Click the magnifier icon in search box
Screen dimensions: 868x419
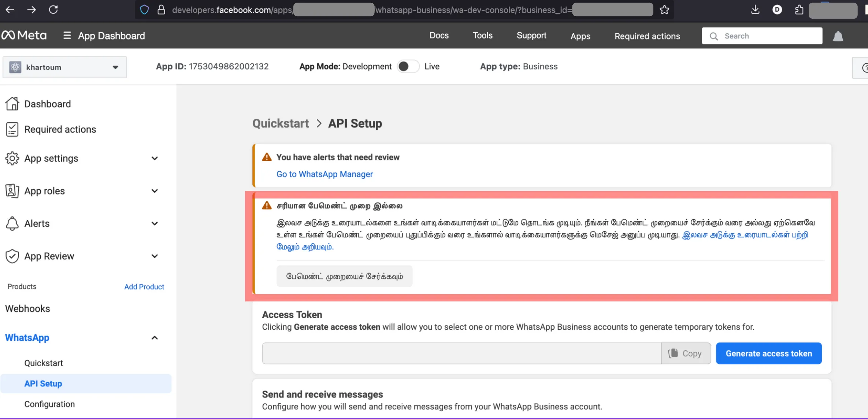tap(713, 36)
